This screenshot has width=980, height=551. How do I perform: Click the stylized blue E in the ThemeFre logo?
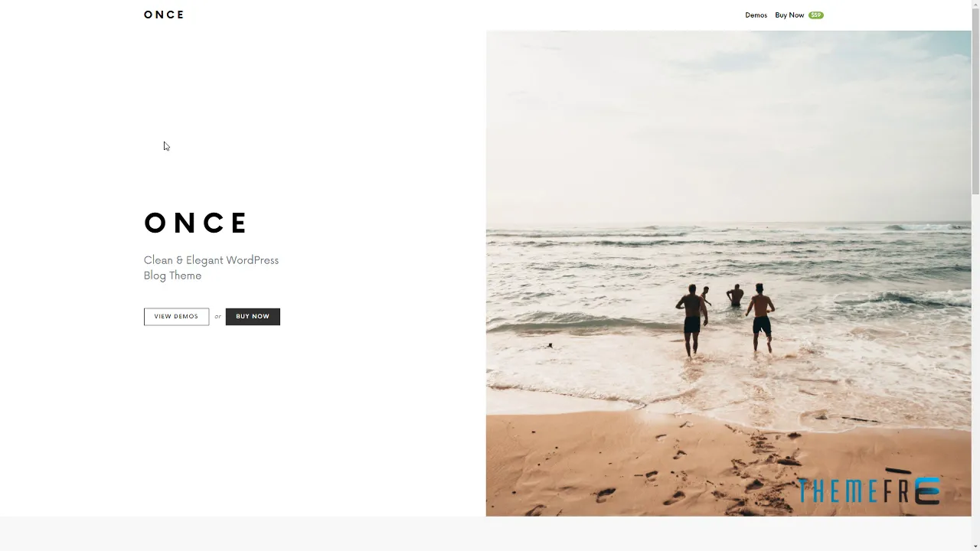(927, 491)
